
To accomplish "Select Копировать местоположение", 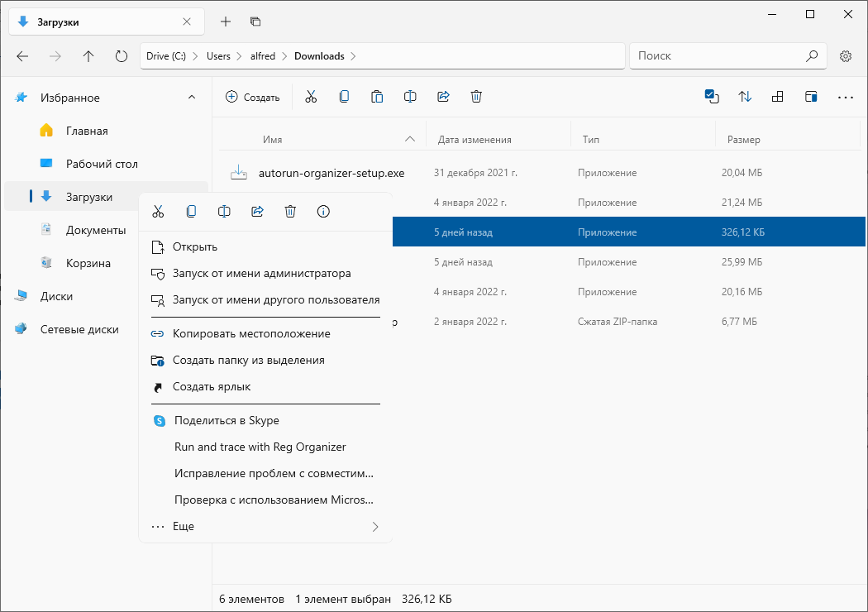I will coord(265,334).
